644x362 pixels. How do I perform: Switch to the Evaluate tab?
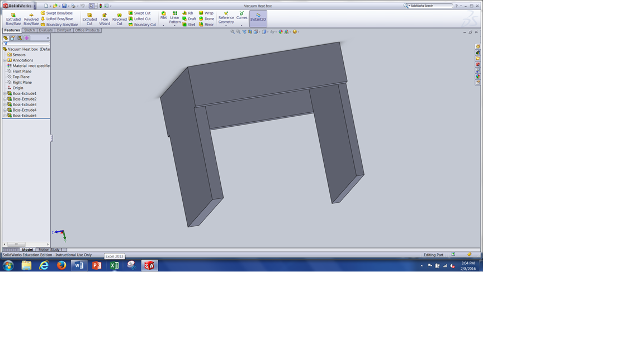46,30
